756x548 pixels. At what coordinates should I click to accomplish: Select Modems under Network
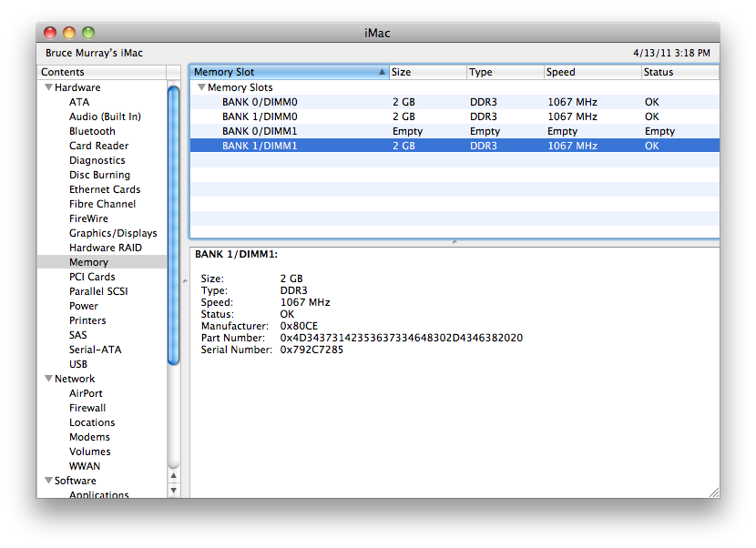coord(89,437)
